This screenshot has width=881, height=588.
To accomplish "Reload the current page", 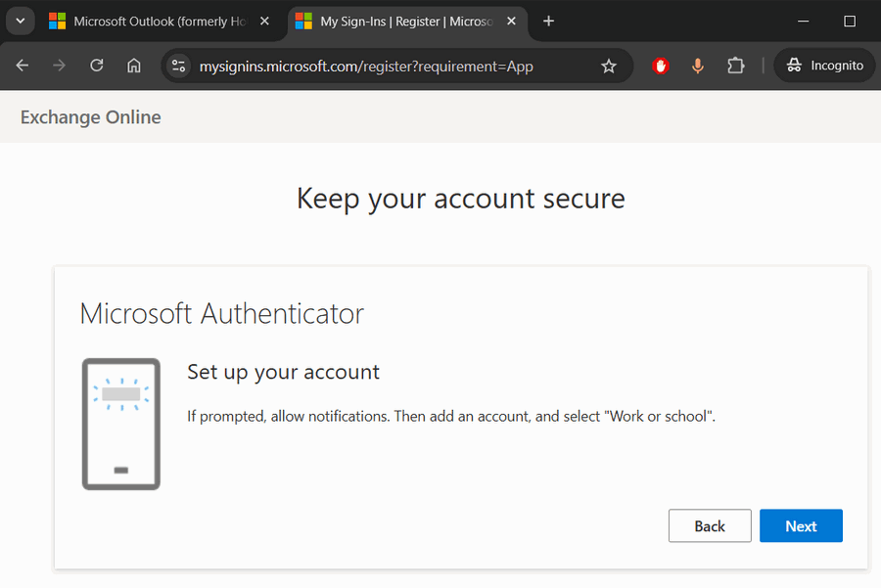I will [97, 66].
